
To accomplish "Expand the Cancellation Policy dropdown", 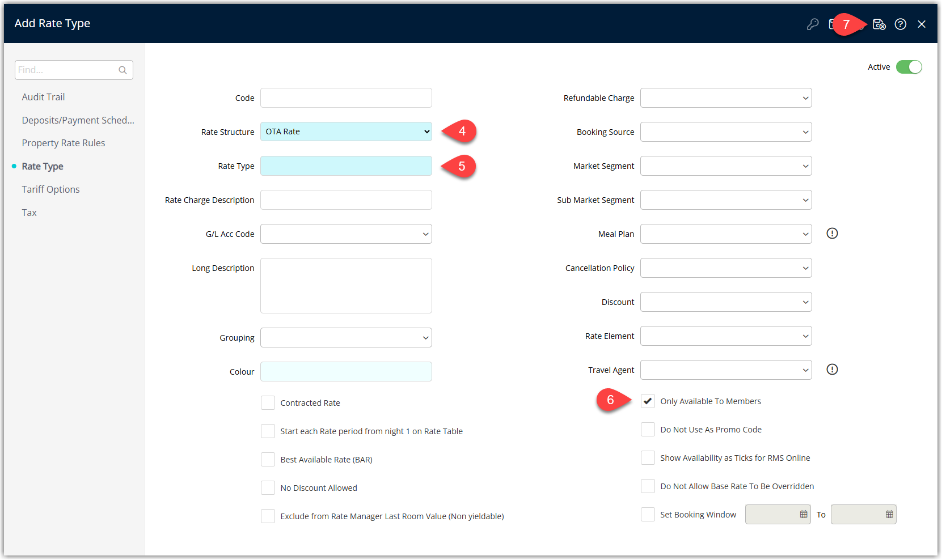I will pos(726,268).
